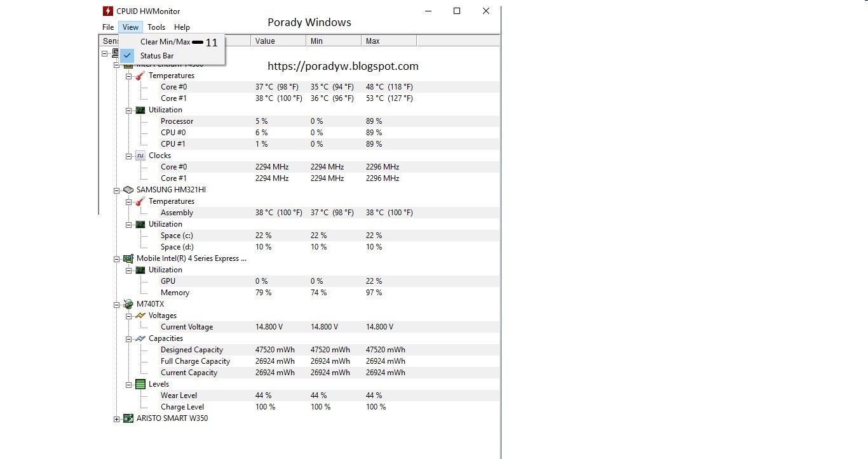Viewport: 868px width, 459px height.
Task: Click the Voltages lightning icon
Action: 140,316
